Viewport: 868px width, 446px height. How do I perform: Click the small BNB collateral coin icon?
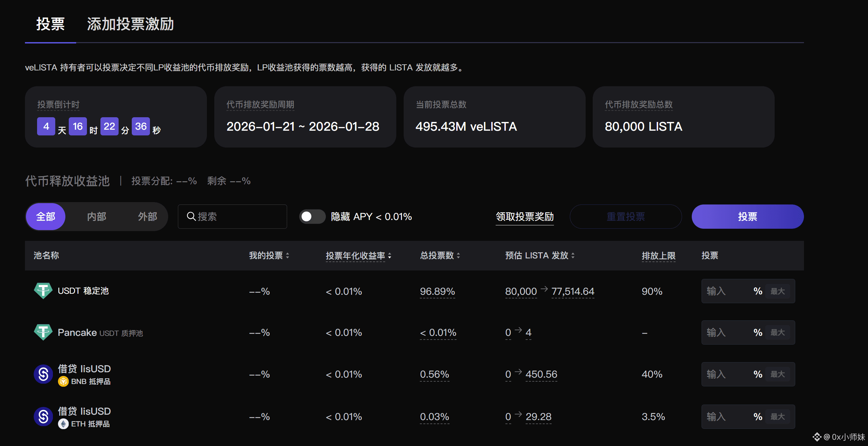click(63, 382)
